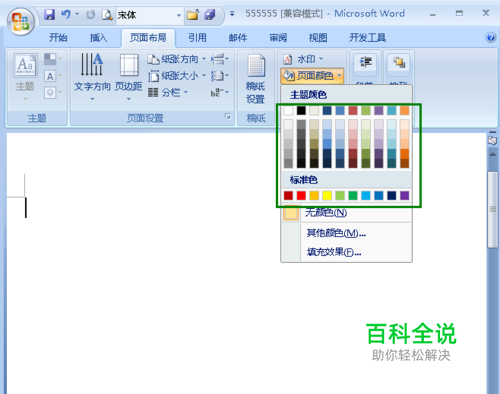Customize the Quick Access Toolbar dropdown

232,14
